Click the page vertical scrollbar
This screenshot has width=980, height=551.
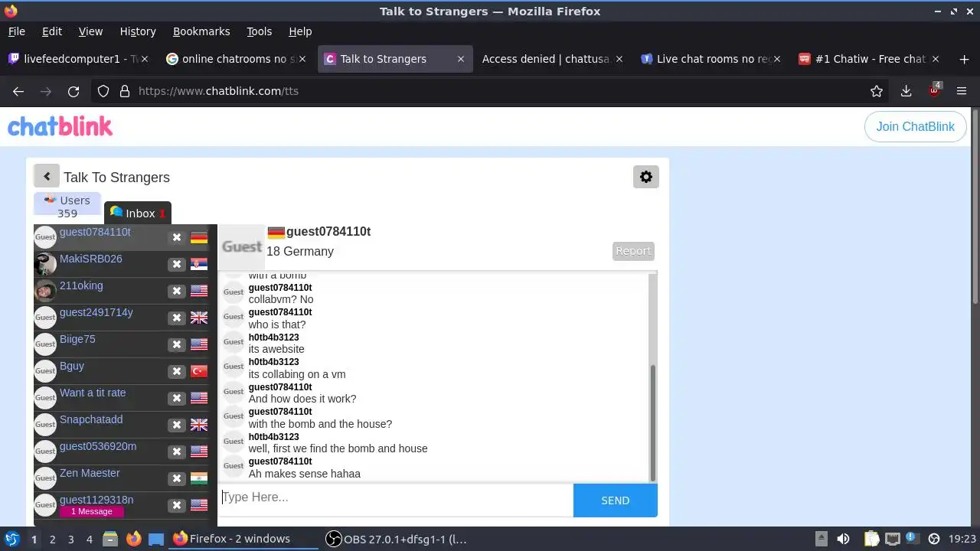point(975,207)
